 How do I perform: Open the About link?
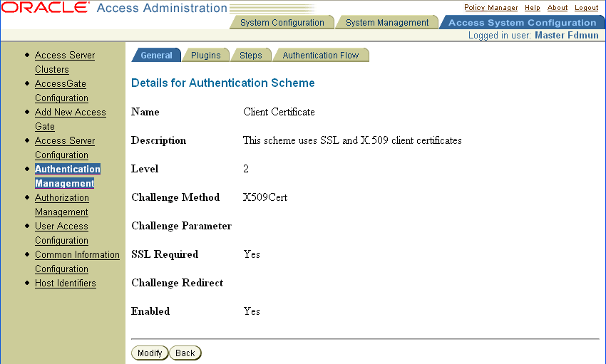pos(558,8)
